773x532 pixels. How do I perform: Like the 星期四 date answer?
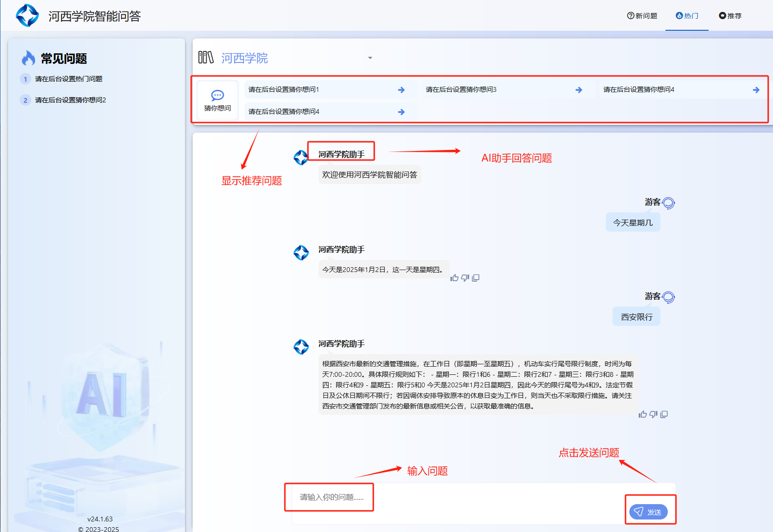tap(454, 278)
